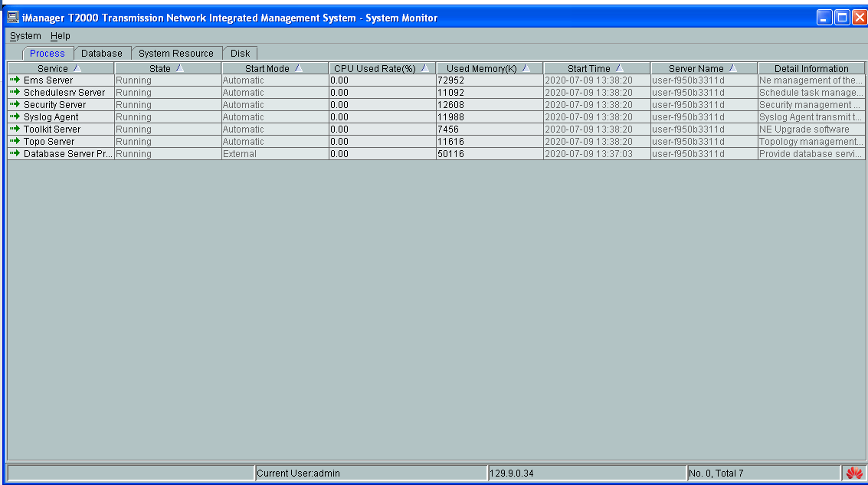The image size is (868, 485).
Task: Switch to the System Resource tab
Action: point(176,53)
